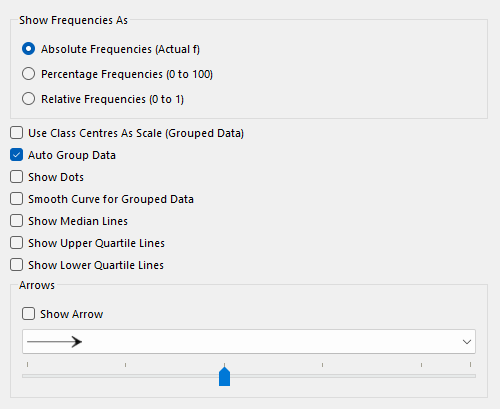Move slider to the fourth tick mark
Screen dimensions: 500x409
[x=322, y=365]
